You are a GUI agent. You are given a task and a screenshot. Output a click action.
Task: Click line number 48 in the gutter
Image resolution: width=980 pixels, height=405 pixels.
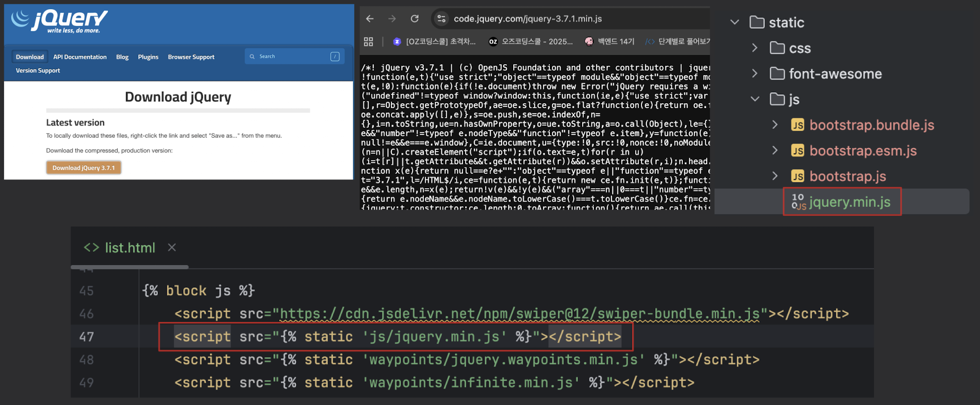(86, 360)
